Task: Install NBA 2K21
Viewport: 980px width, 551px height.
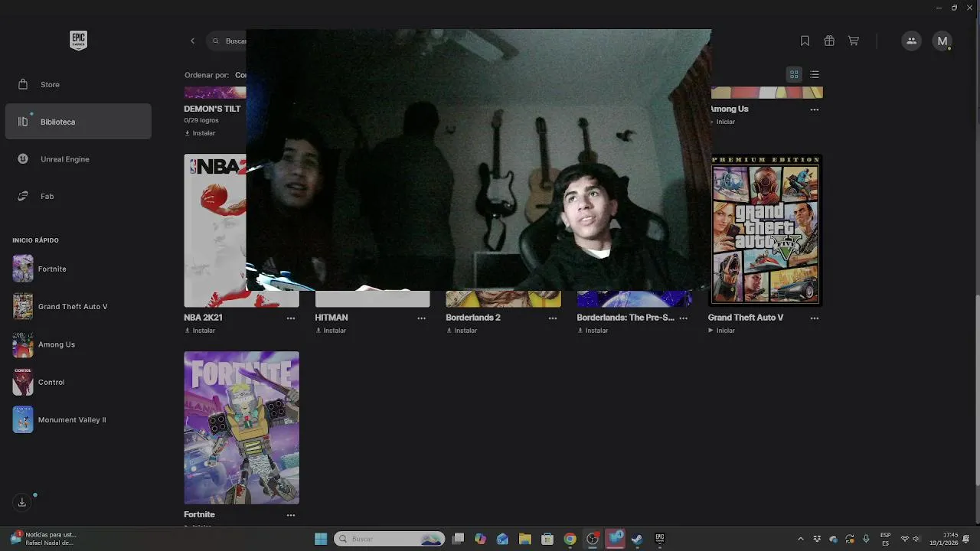Action: [x=200, y=331]
